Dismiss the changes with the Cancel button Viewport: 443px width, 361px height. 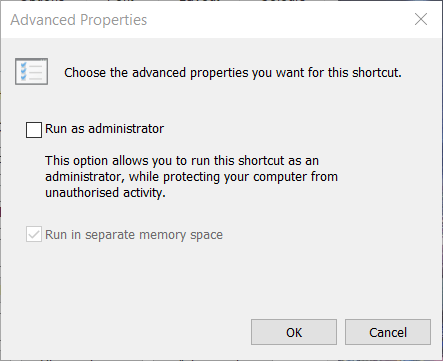coord(388,332)
